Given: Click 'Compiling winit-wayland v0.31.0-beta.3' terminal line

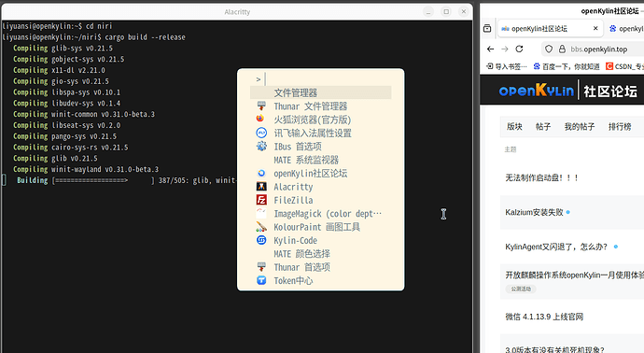Looking at the screenshot, I should (x=86, y=169).
